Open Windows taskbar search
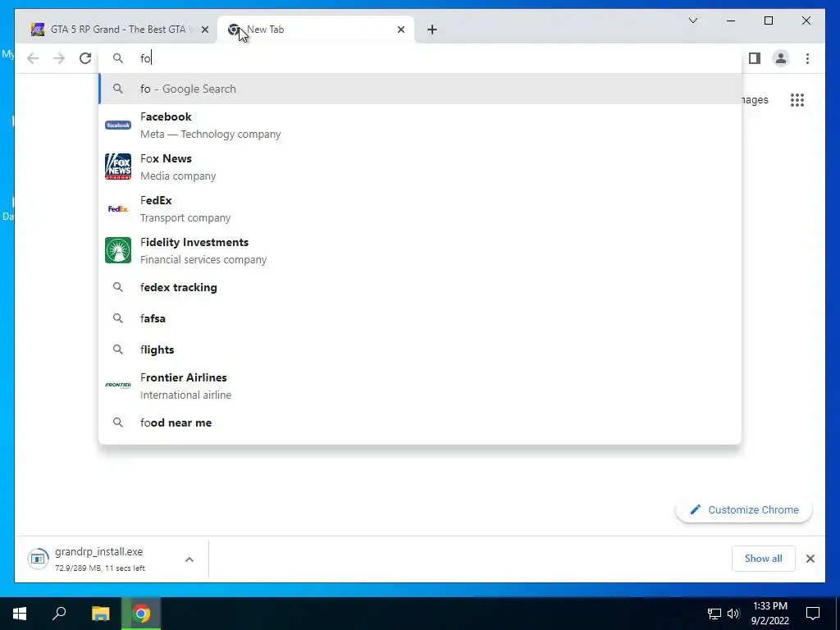This screenshot has width=840, height=630. pyautogui.click(x=59, y=614)
